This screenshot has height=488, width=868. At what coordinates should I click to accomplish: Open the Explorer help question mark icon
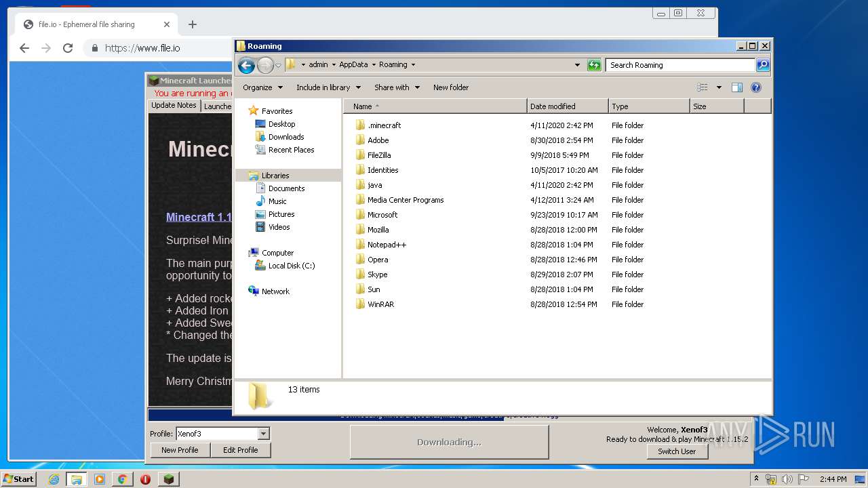pos(756,87)
